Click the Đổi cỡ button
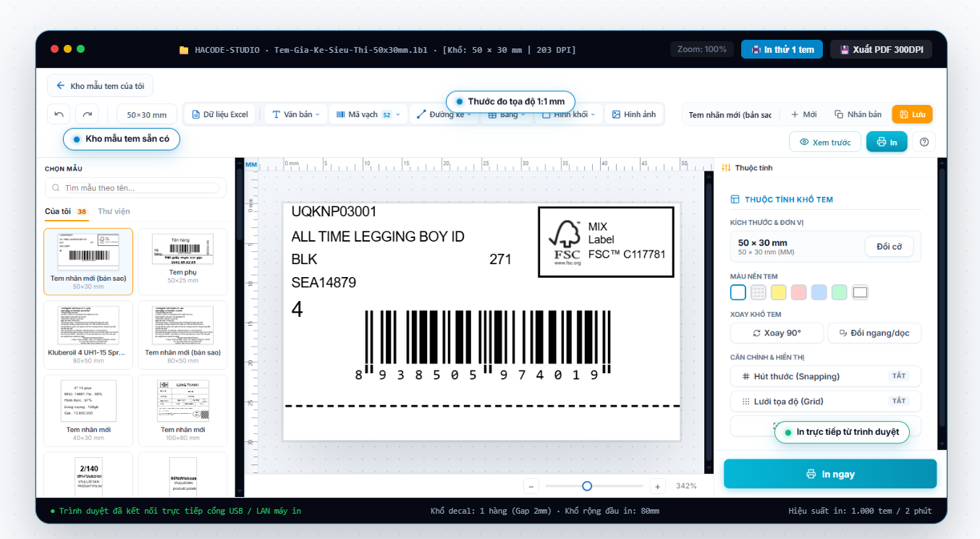The image size is (980, 539). click(x=889, y=247)
